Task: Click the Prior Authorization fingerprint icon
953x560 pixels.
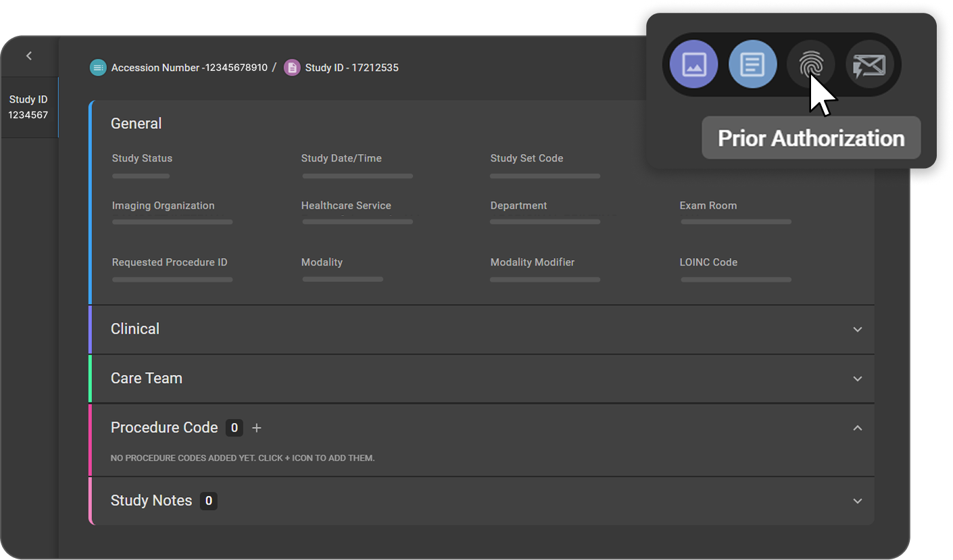Action: tap(810, 65)
